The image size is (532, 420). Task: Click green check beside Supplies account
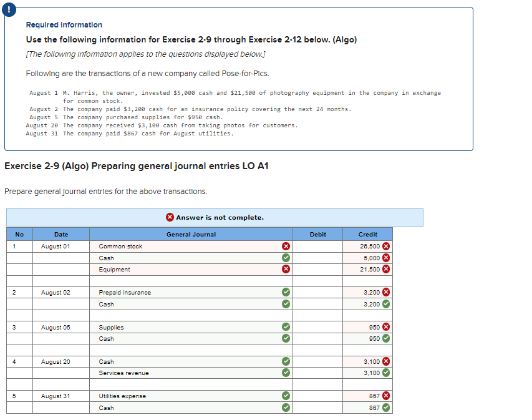[286, 326]
